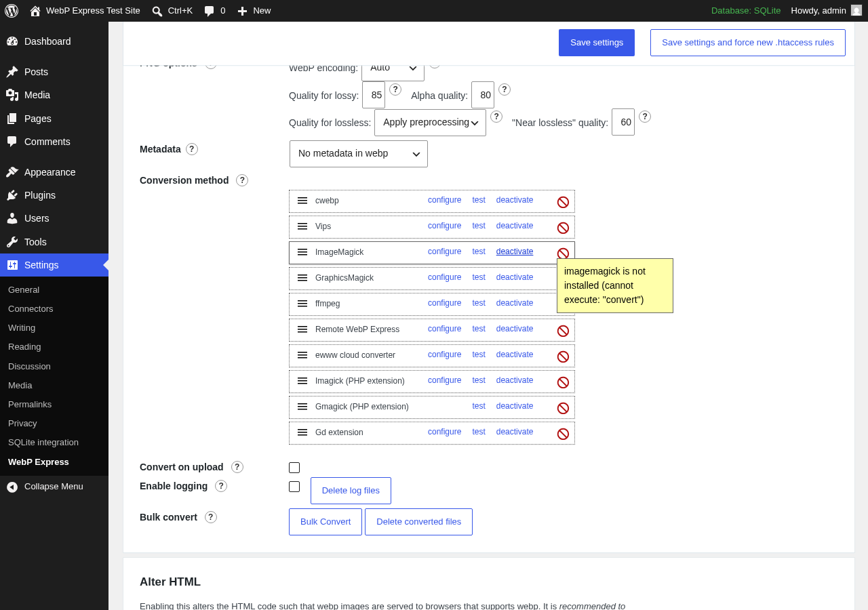Click the drag handle for ImageMagick

(302, 252)
